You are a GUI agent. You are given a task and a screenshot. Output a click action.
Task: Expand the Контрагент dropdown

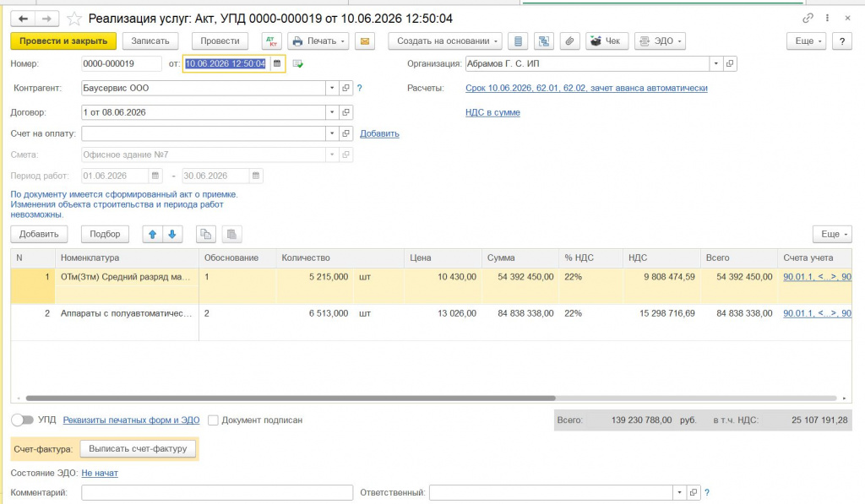(332, 89)
